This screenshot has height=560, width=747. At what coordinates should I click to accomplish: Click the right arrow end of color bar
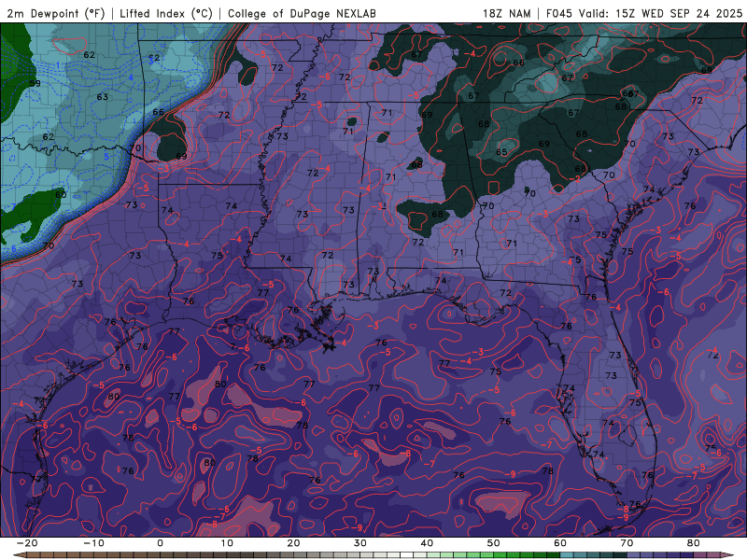pyautogui.click(x=727, y=555)
